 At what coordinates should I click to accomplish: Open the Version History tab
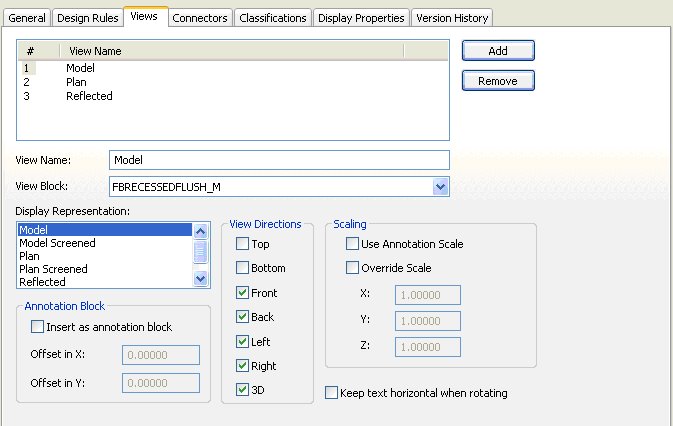tap(452, 18)
